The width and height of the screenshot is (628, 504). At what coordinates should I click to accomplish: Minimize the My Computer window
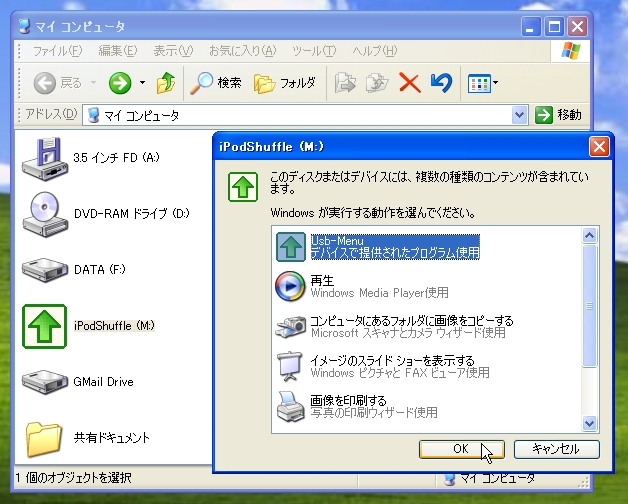coord(531,27)
